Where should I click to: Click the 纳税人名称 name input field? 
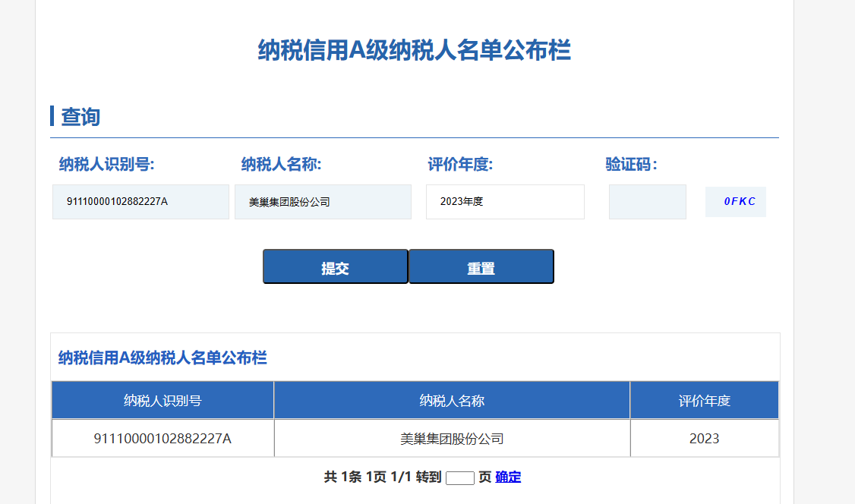(323, 201)
